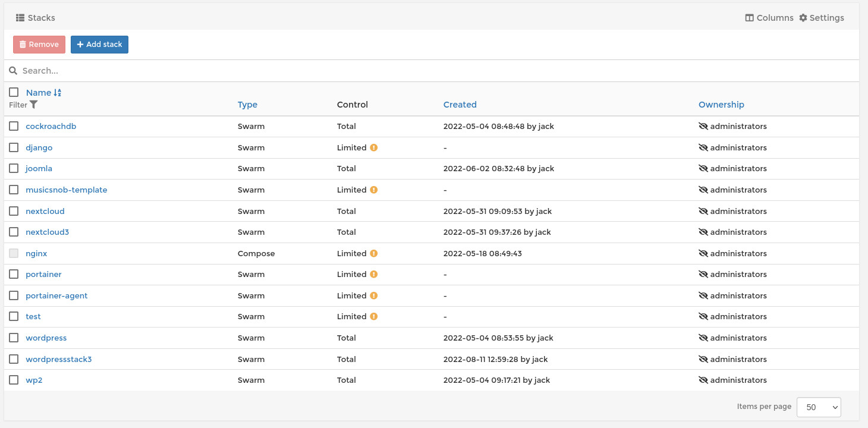Select the wordpress stack checkbox
Viewport: 868px width, 428px height.
tap(14, 338)
